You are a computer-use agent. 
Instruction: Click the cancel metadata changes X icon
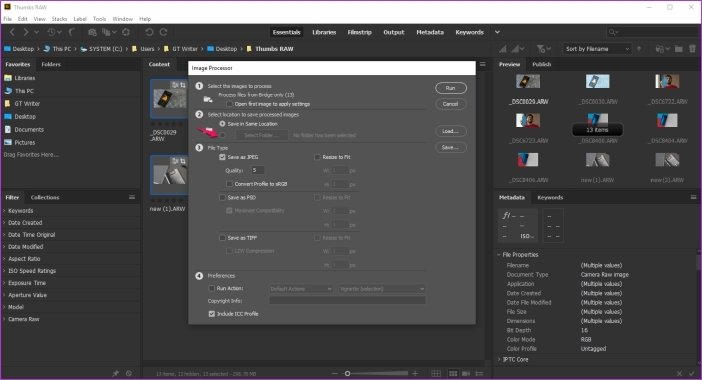[x=679, y=373]
